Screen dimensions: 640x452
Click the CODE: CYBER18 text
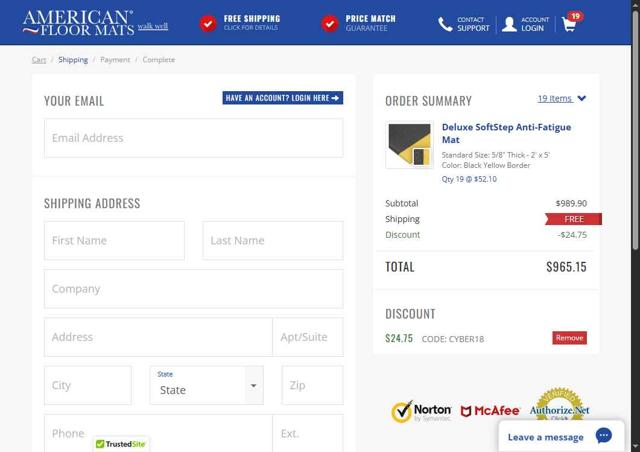tap(453, 339)
